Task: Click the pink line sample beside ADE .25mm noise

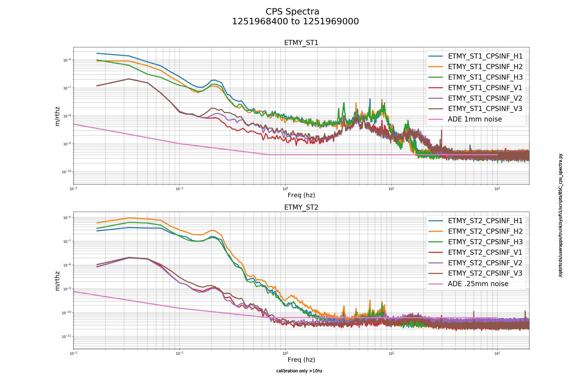Action: coord(436,284)
